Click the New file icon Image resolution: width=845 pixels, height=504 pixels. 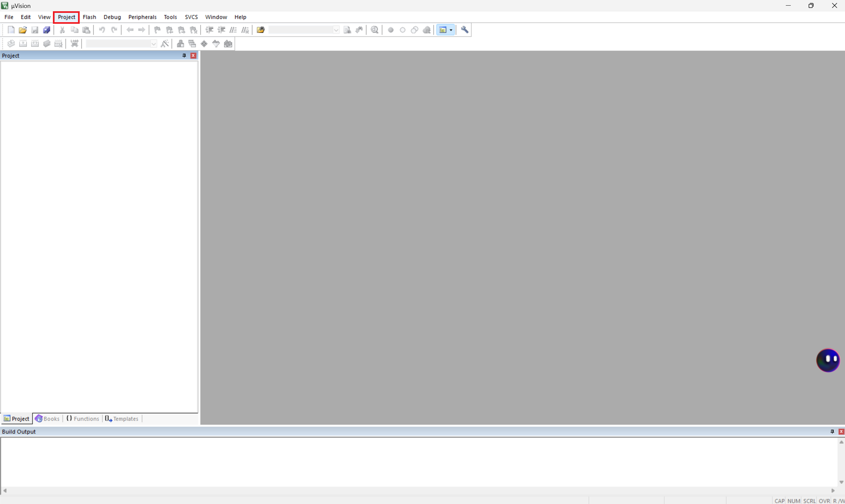click(11, 30)
